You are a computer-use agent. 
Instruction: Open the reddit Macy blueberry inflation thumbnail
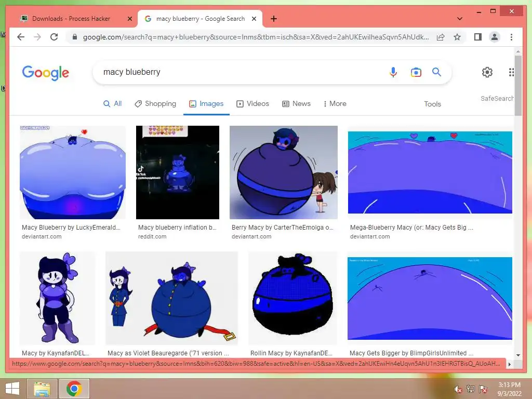click(x=178, y=172)
